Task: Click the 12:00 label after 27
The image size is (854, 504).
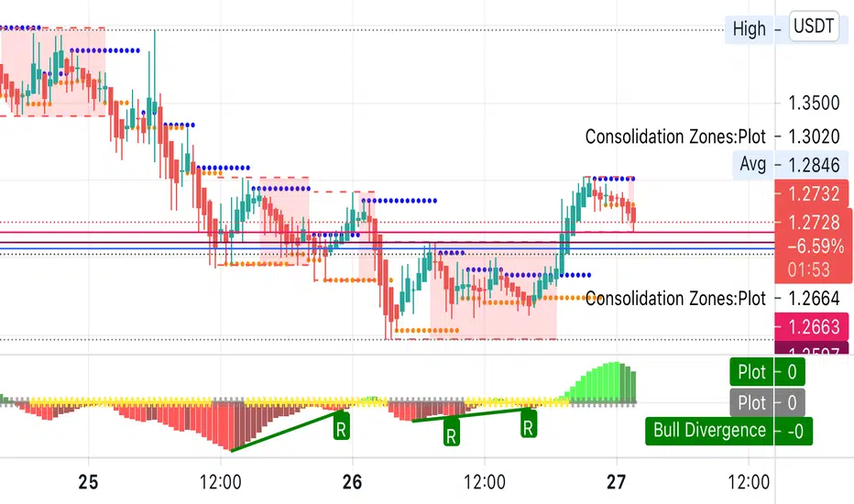Action: tap(749, 482)
